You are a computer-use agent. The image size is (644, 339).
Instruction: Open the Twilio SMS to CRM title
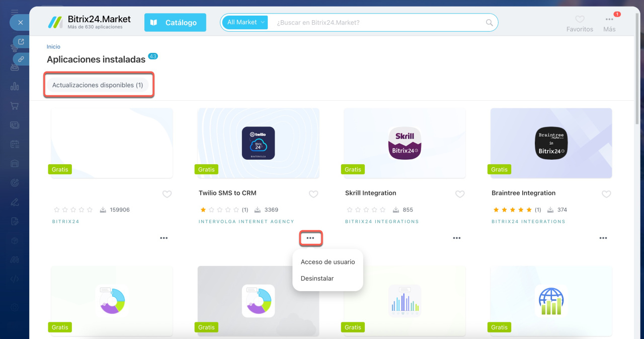[227, 193]
